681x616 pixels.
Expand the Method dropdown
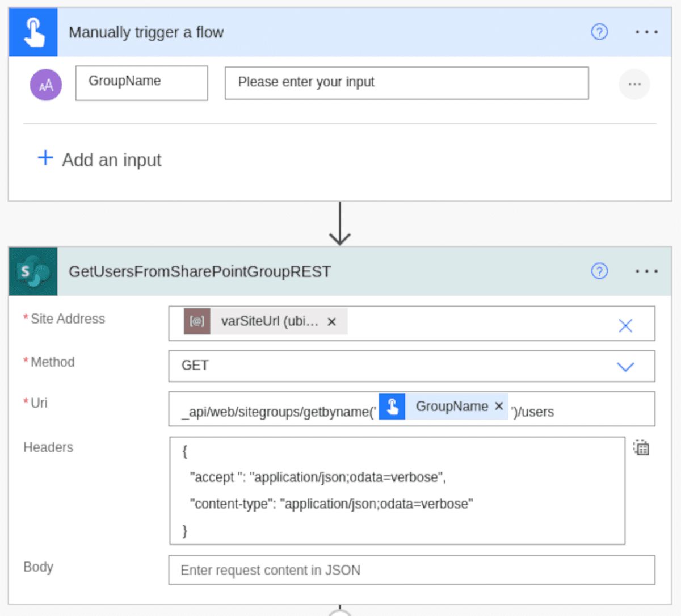625,367
